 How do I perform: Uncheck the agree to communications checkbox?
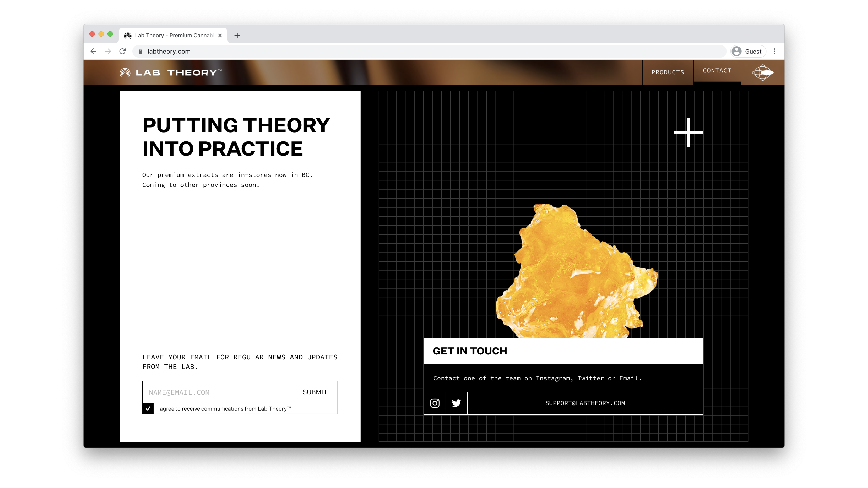pyautogui.click(x=148, y=408)
